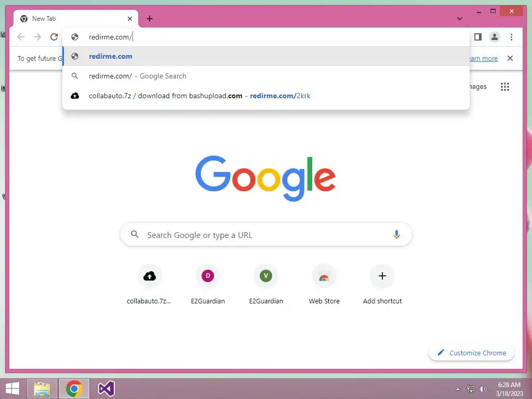Open the side panel icon
The height and width of the screenshot is (399, 532).
tap(478, 37)
